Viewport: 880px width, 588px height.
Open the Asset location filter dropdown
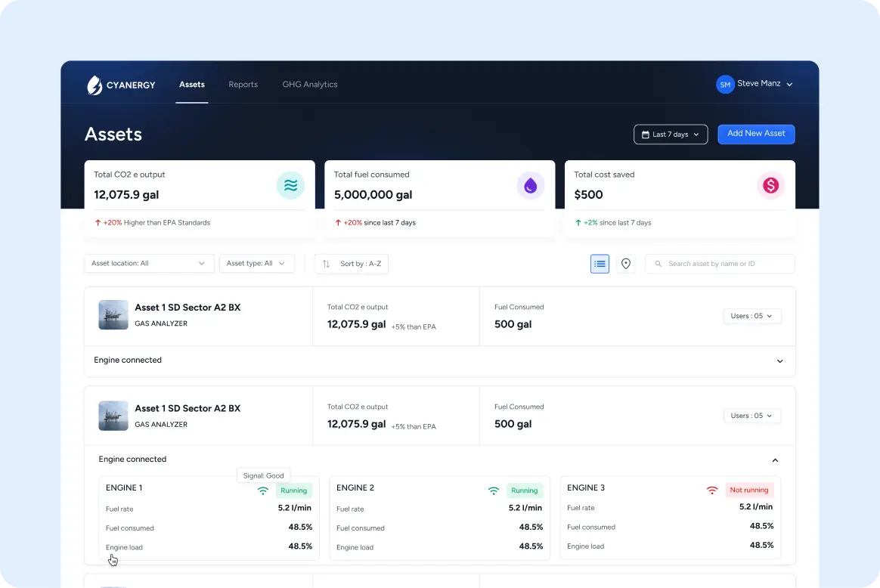tap(149, 263)
